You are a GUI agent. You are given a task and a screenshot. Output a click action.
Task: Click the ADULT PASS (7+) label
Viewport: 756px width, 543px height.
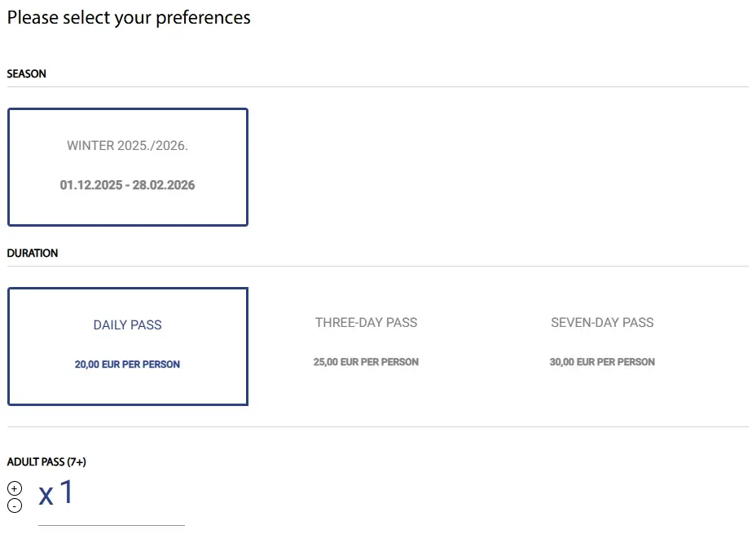(x=46, y=462)
